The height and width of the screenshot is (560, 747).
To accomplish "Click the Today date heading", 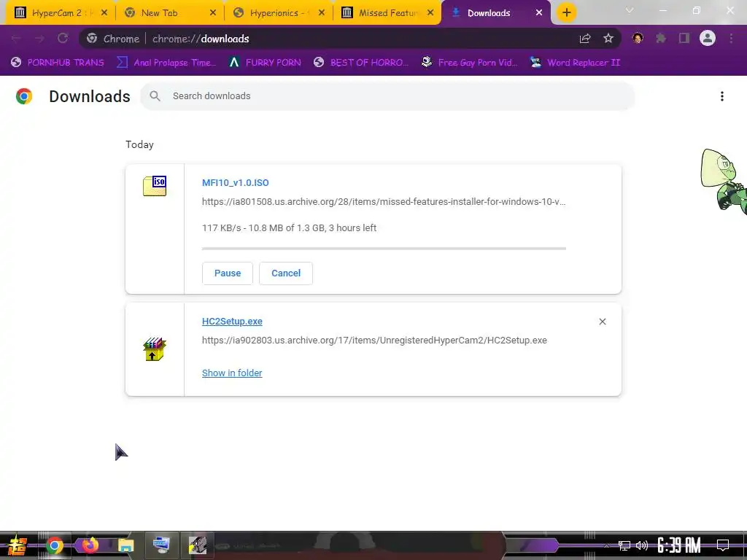I will 139,145.
